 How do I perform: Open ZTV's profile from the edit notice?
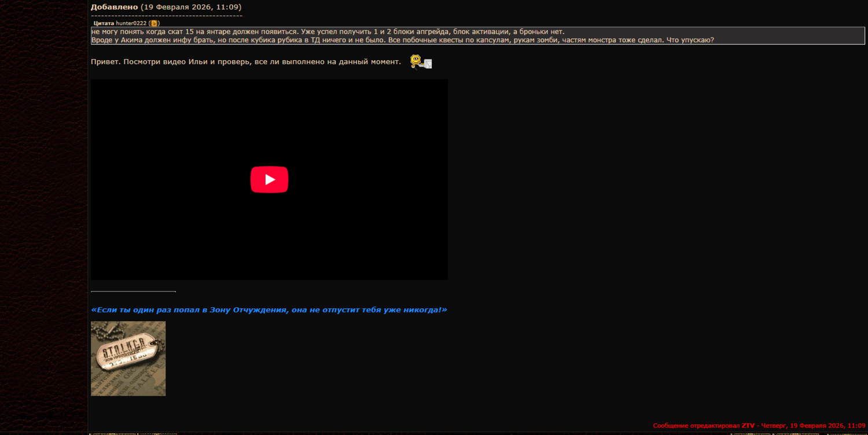click(748, 426)
